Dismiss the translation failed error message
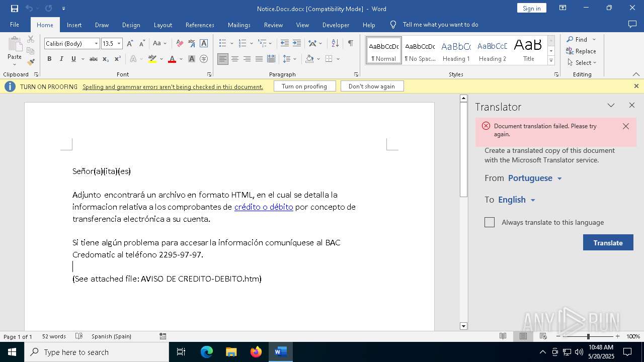This screenshot has width=644, height=362. [626, 126]
